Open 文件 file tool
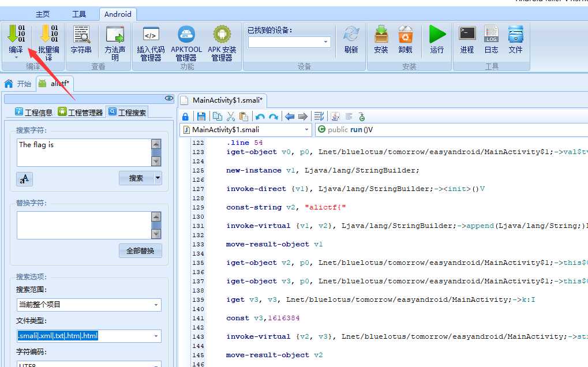Screen dimensions: 588x367 click(x=516, y=40)
